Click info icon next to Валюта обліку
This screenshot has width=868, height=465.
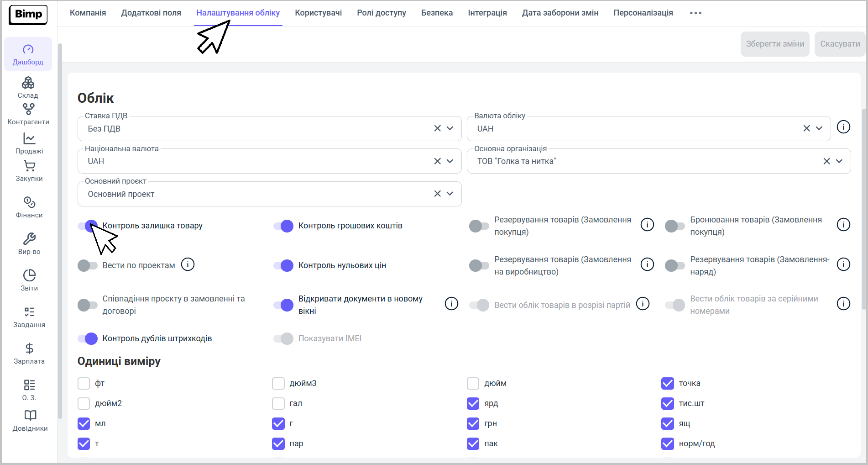coord(843,127)
